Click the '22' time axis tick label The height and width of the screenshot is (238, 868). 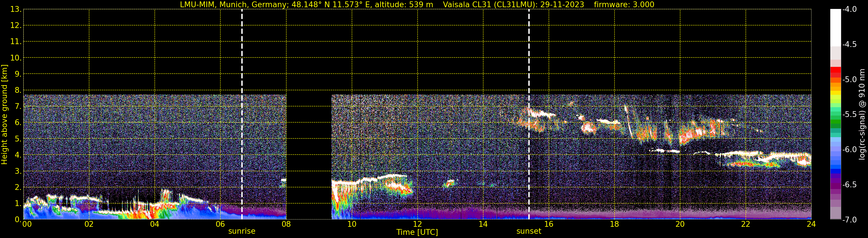click(746, 224)
